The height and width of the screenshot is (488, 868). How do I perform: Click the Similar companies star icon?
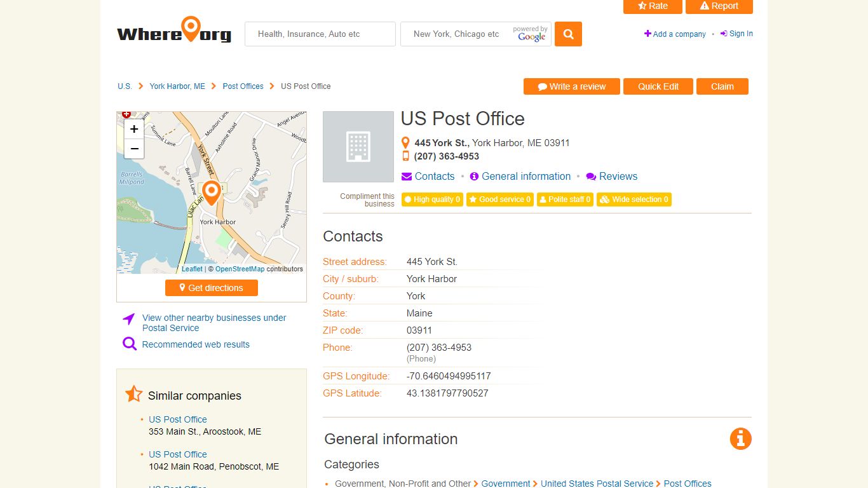133,394
